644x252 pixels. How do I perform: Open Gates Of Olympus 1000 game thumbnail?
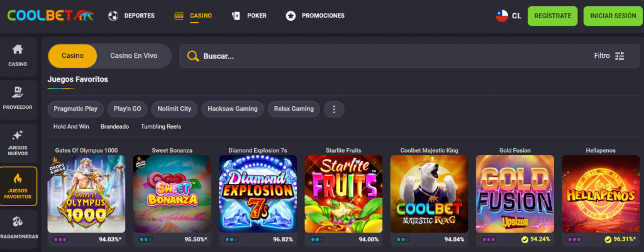click(86, 194)
